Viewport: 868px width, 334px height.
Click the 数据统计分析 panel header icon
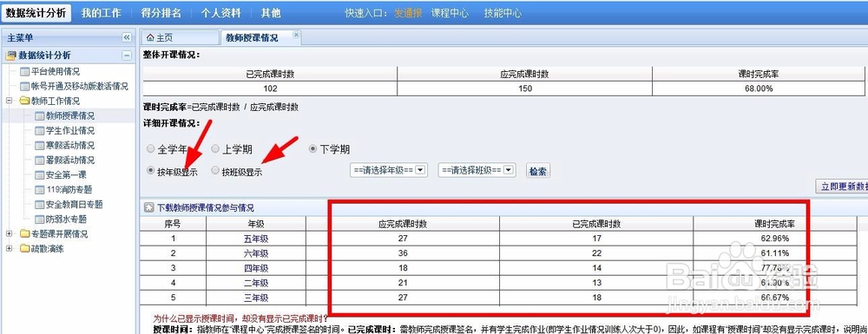10,56
